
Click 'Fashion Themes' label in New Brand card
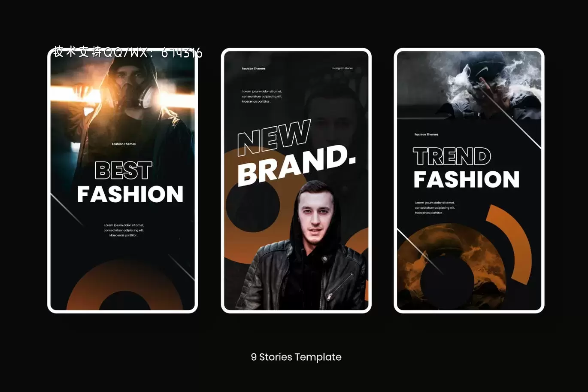(253, 69)
